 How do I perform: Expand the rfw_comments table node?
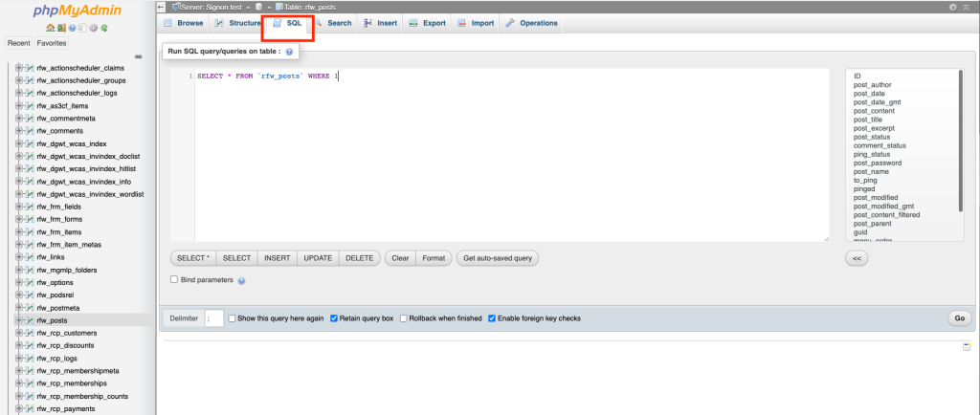pyautogui.click(x=19, y=131)
